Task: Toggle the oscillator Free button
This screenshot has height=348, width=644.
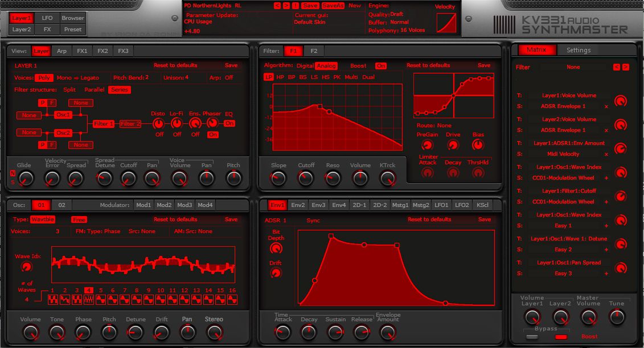Action: pos(79,219)
